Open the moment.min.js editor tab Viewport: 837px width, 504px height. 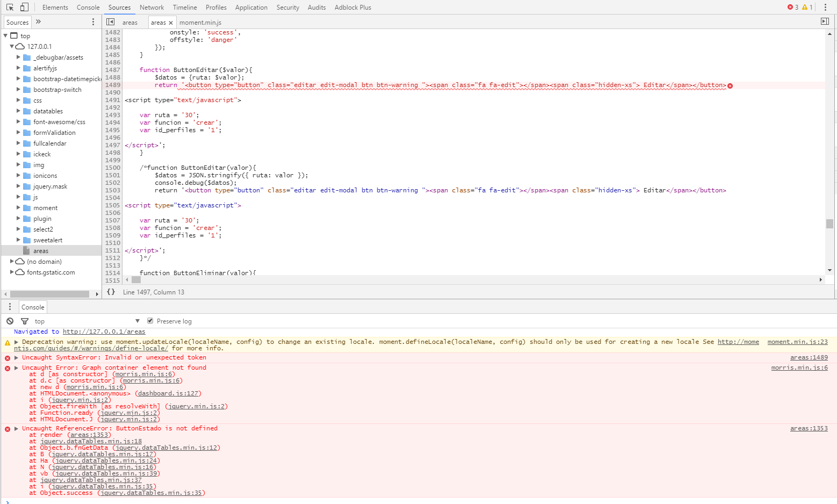click(200, 23)
